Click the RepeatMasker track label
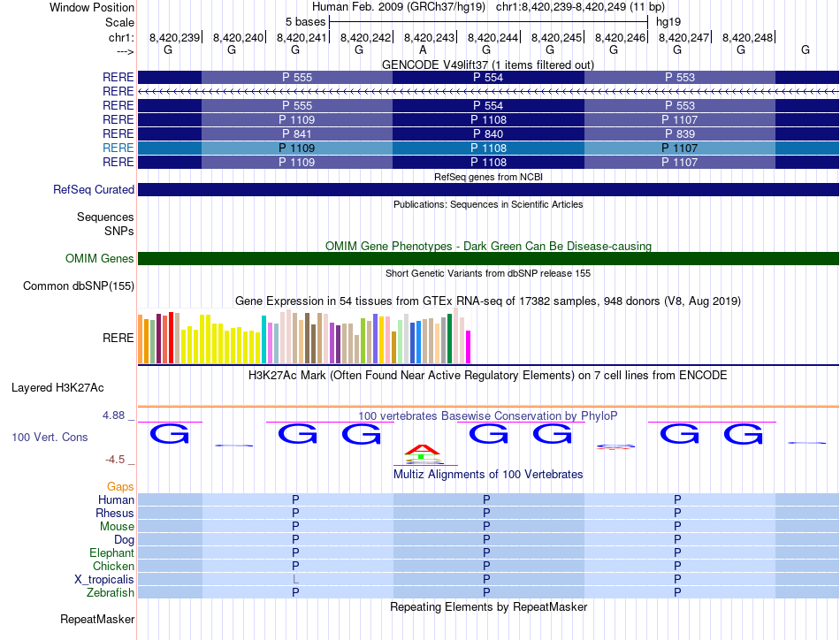This screenshot has height=640, width=840. point(97,619)
